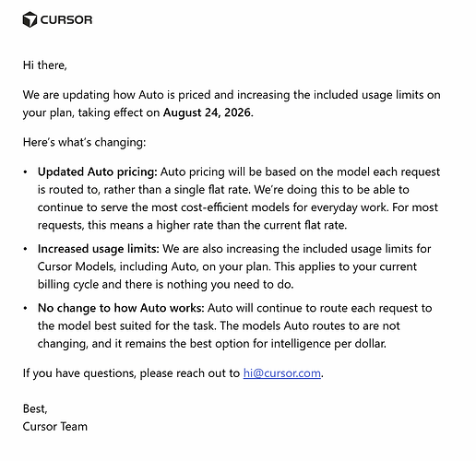The image size is (476, 461).
Task: Click the 'Best,' sign-off text
Action: point(35,408)
